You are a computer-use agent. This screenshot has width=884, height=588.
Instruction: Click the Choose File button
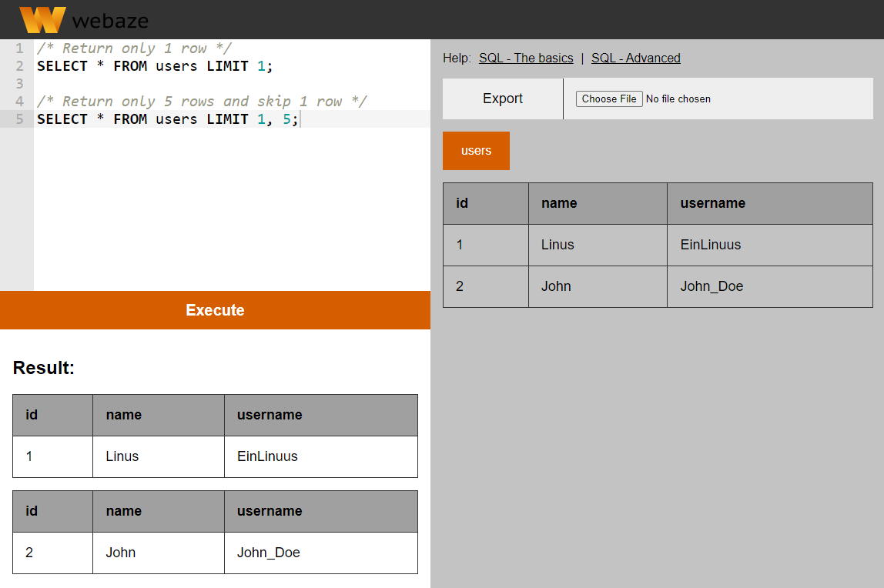(609, 99)
